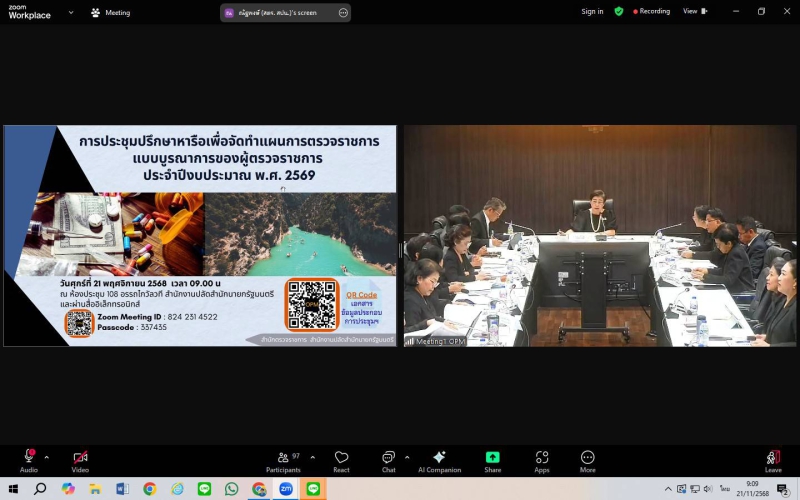The width and height of the screenshot is (800, 500).
Task: Launch AI Companion
Action: (x=439, y=458)
